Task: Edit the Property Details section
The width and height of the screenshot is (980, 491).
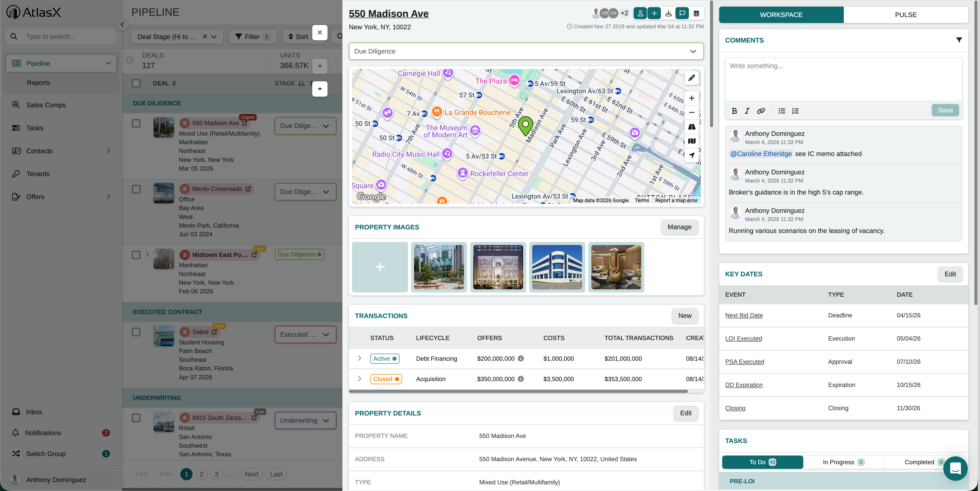Action: tap(686, 413)
